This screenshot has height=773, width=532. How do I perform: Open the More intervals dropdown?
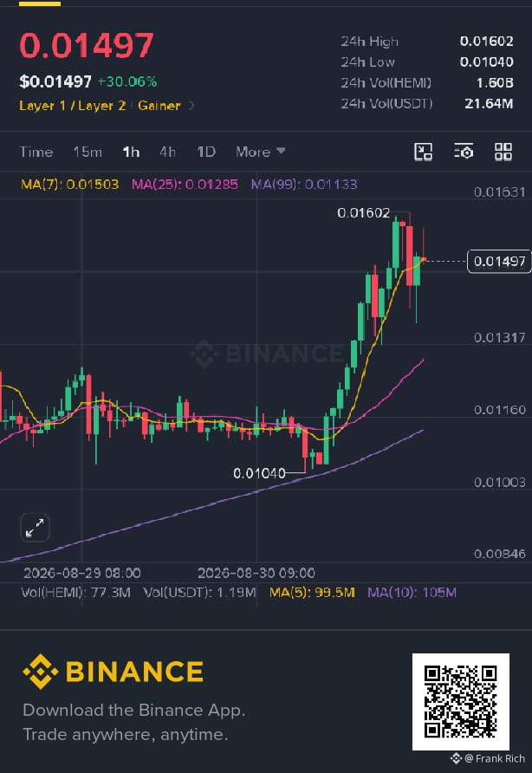pyautogui.click(x=260, y=152)
